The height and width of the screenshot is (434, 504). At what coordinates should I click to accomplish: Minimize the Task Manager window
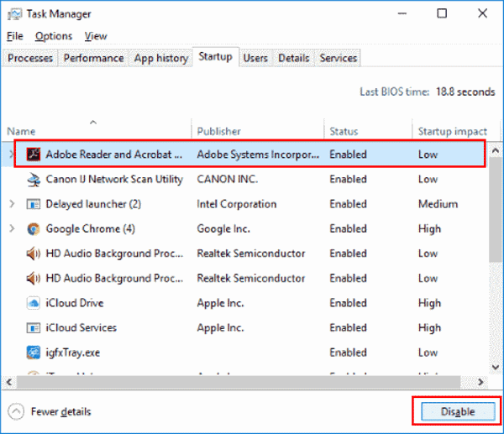(x=402, y=13)
